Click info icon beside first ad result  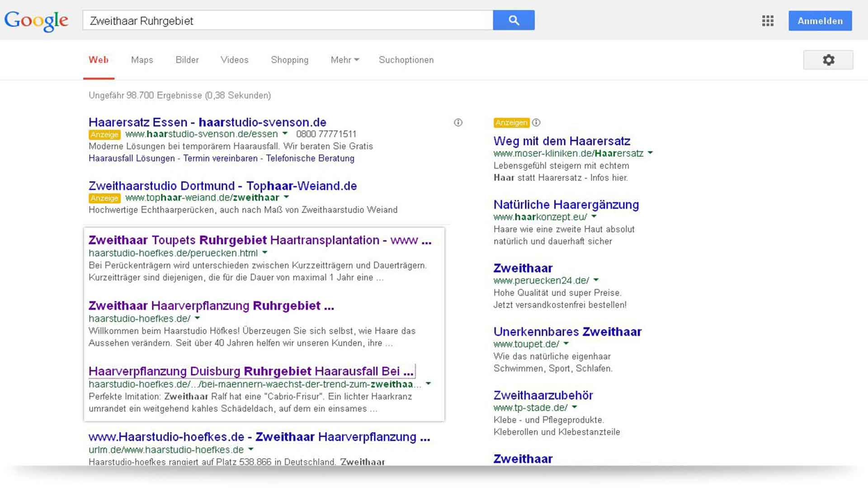(458, 122)
